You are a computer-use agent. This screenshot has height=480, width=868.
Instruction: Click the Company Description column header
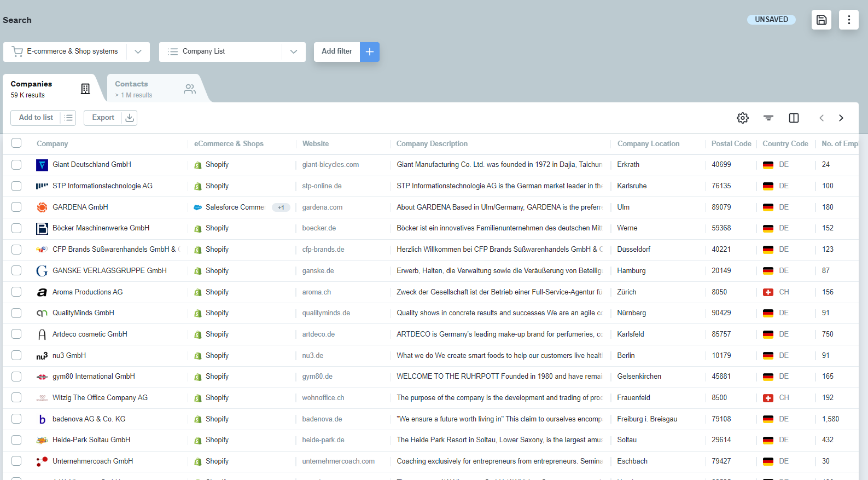tap(432, 144)
